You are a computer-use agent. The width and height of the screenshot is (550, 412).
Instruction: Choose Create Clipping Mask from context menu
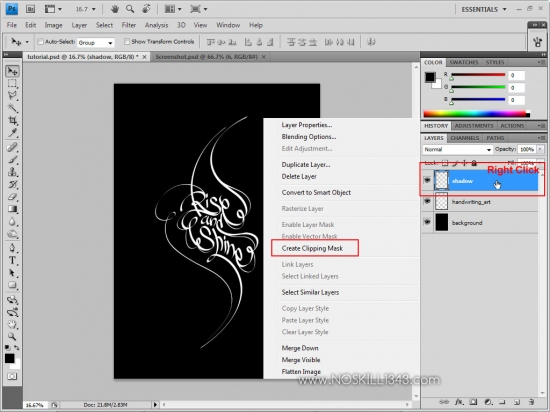313,248
